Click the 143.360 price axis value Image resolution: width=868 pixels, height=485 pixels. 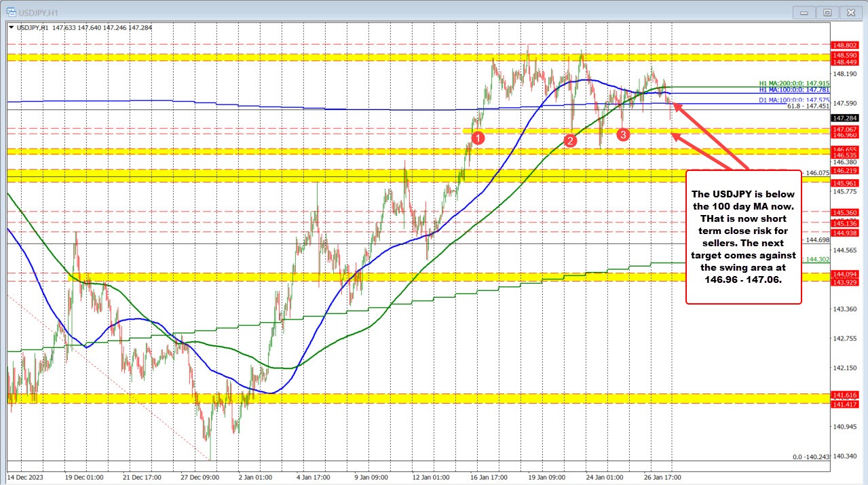pyautogui.click(x=844, y=309)
